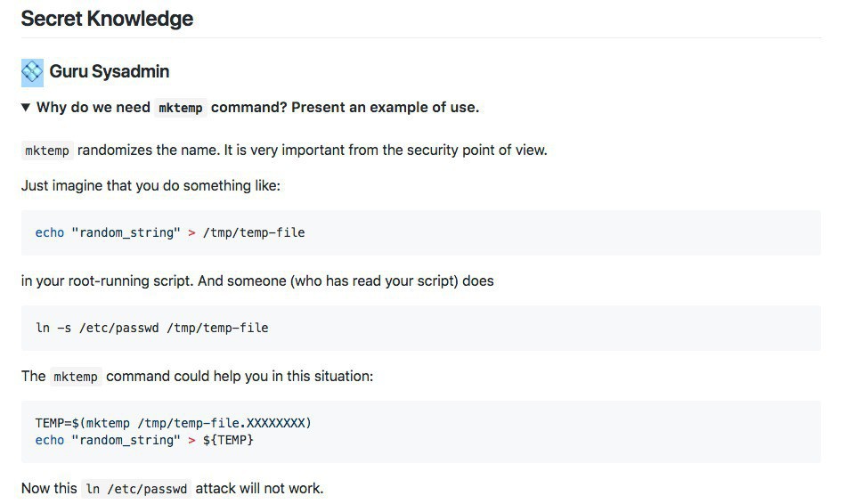Collapse the mktemp question disclosure triangle
The width and height of the screenshot is (846, 504).
pyautogui.click(x=26, y=108)
